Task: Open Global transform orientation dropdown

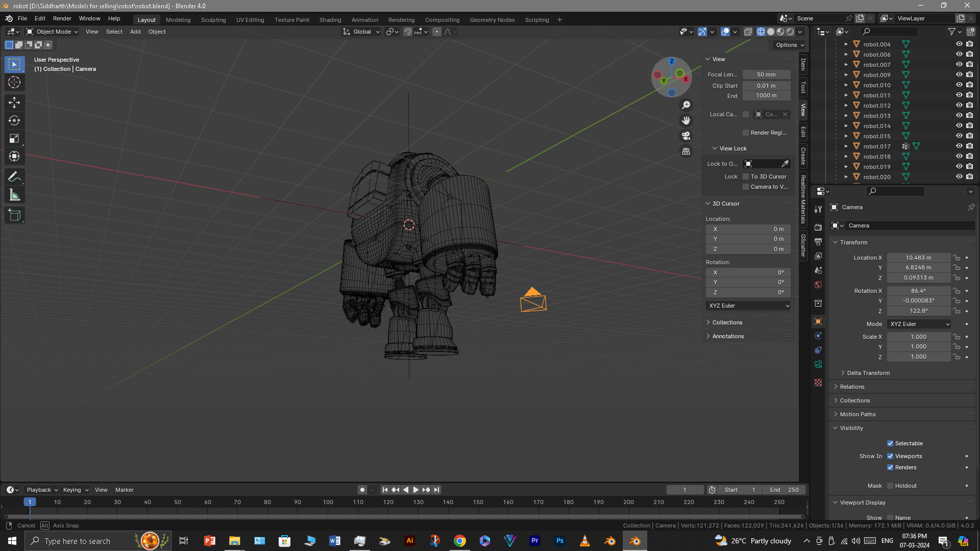Action: tap(361, 32)
